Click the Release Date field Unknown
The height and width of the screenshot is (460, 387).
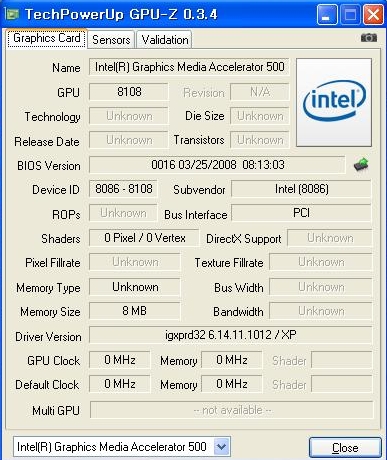coord(129,140)
